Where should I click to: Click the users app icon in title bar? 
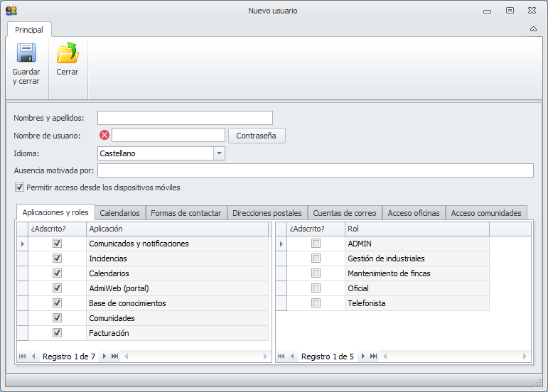tap(11, 11)
